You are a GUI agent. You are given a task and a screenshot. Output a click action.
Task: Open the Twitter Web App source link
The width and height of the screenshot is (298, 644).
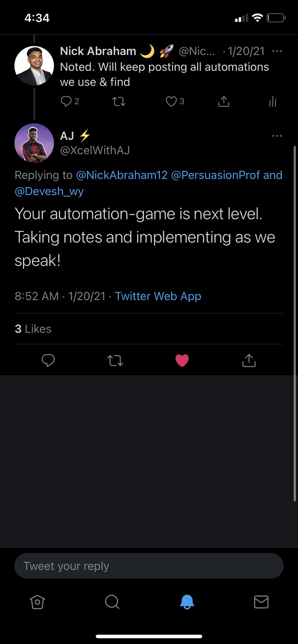pos(158,296)
